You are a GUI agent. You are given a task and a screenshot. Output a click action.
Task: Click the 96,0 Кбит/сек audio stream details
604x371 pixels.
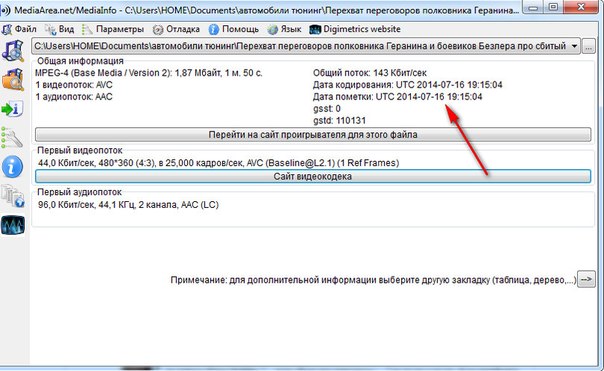pyautogui.click(x=128, y=205)
